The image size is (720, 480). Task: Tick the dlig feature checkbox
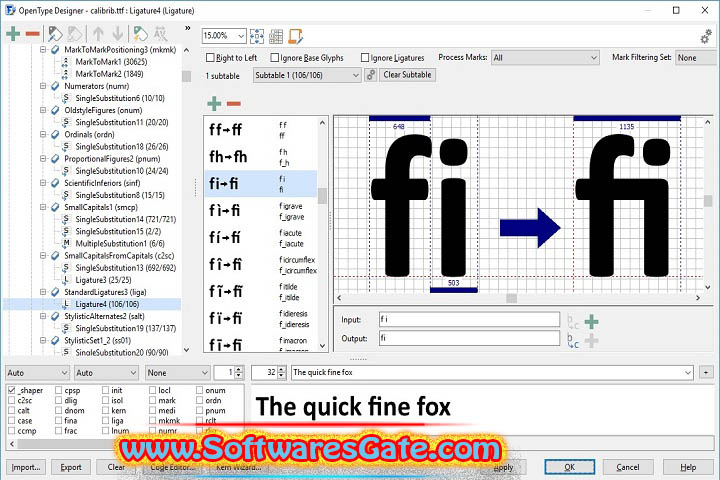pyautogui.click(x=58, y=400)
